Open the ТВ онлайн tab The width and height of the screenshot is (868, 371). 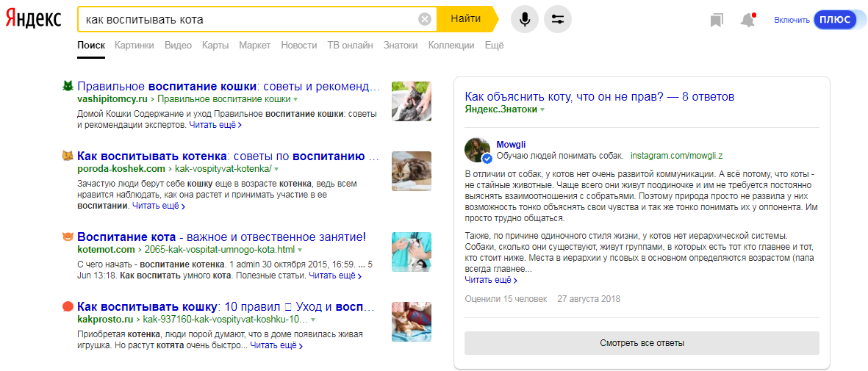click(x=350, y=46)
